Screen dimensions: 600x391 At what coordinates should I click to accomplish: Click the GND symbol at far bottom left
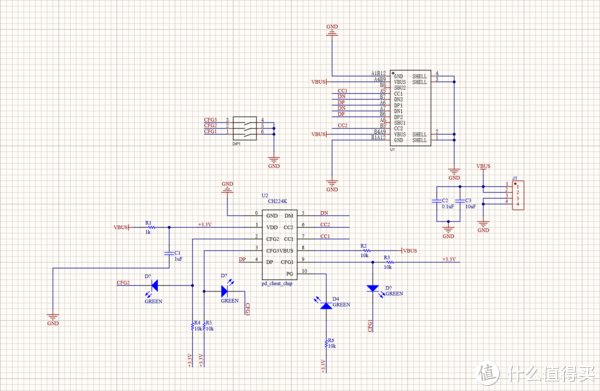coord(53,319)
